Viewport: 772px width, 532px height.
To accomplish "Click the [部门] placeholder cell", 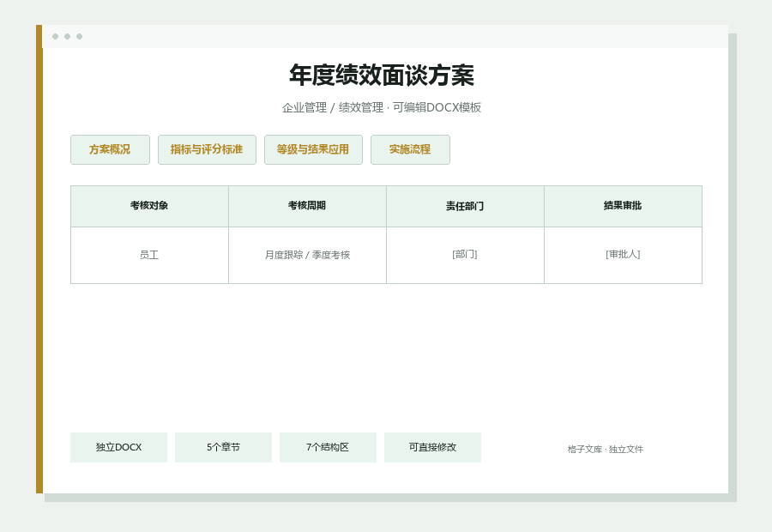I will (x=465, y=255).
